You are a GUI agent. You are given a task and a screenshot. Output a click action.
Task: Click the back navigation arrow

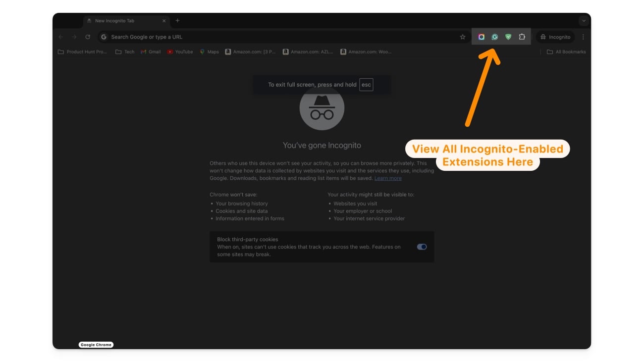tap(61, 37)
